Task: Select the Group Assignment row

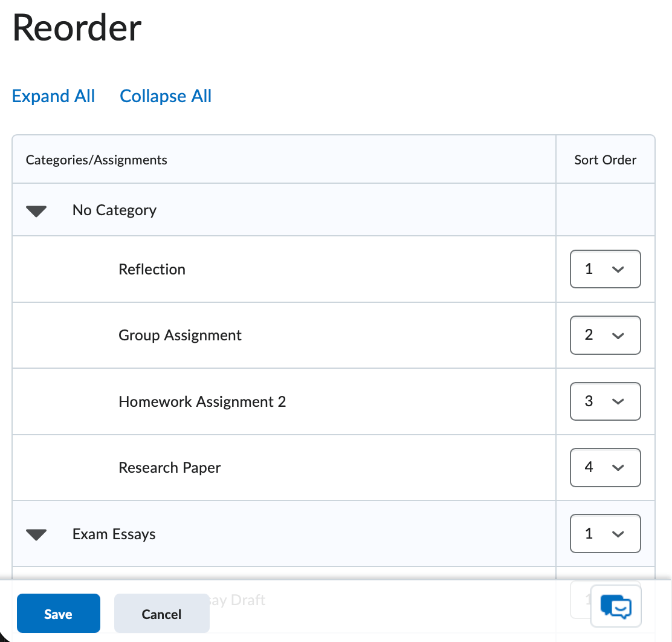Action: tap(179, 335)
